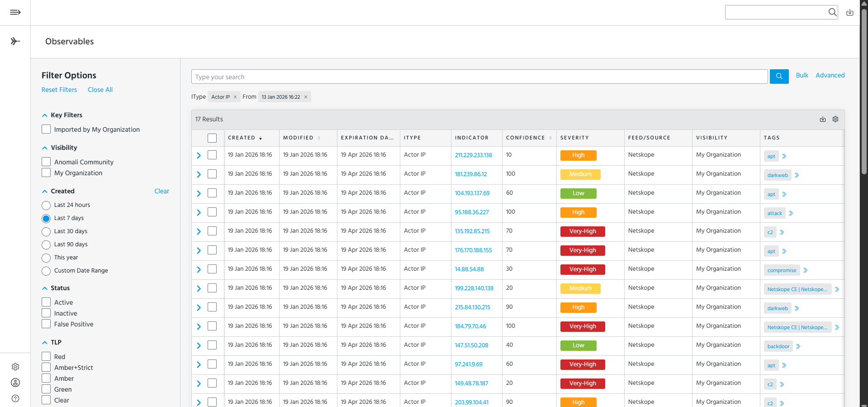Screen dimensions: 868x407
Task: Export results using table download icon
Action: (x=823, y=119)
